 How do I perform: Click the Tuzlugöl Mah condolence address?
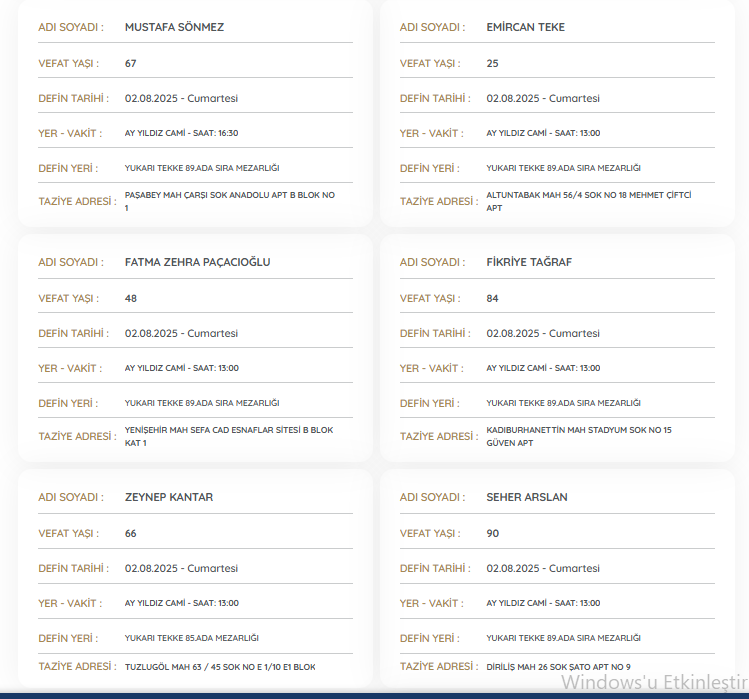(x=221, y=667)
